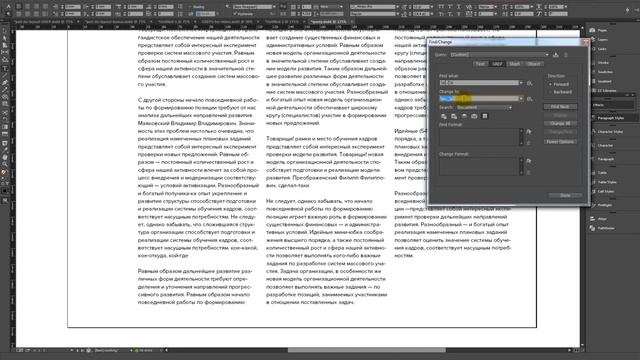Toggle Include Locked Layers search option
The image size is (640, 360).
coord(444,116)
